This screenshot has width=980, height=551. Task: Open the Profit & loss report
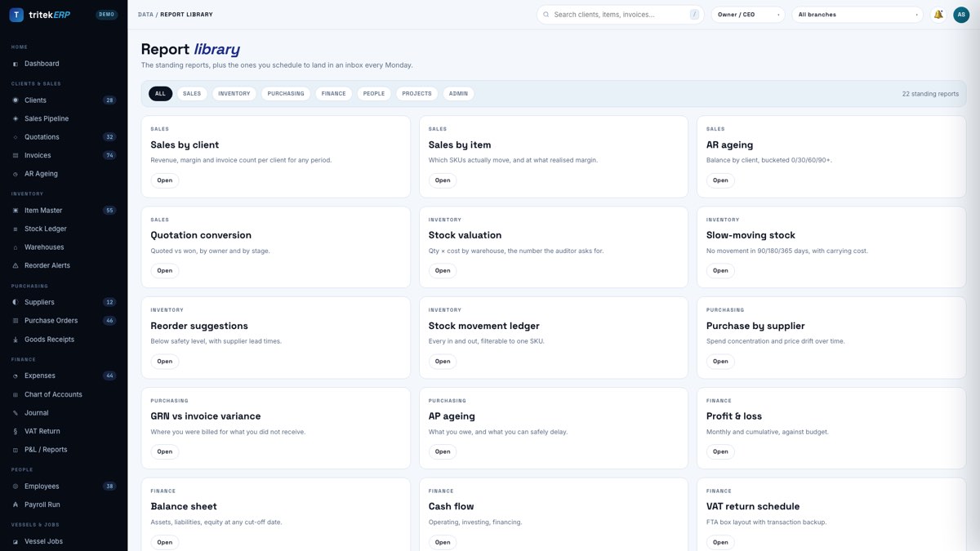(720, 451)
